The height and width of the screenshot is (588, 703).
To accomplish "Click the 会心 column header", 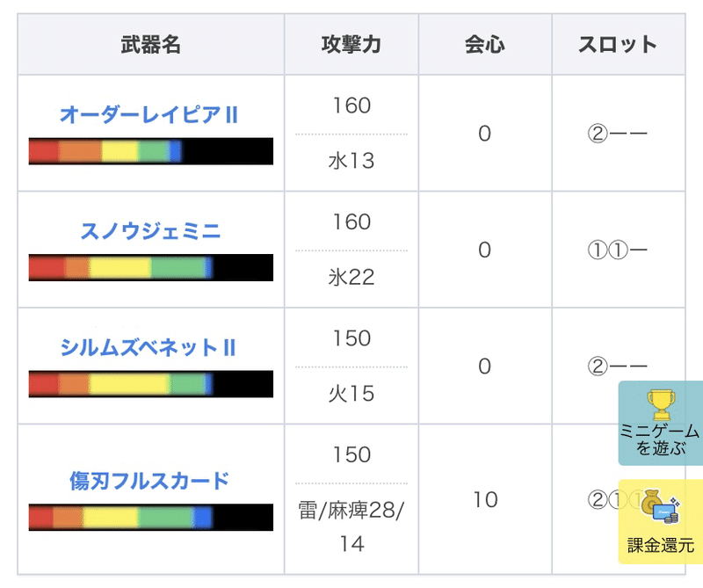I will pyautogui.click(x=484, y=45).
